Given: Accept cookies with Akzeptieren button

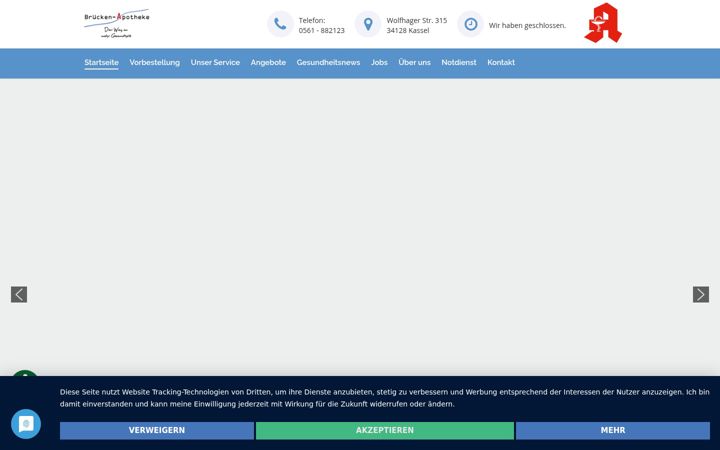Looking at the screenshot, I should (x=385, y=430).
